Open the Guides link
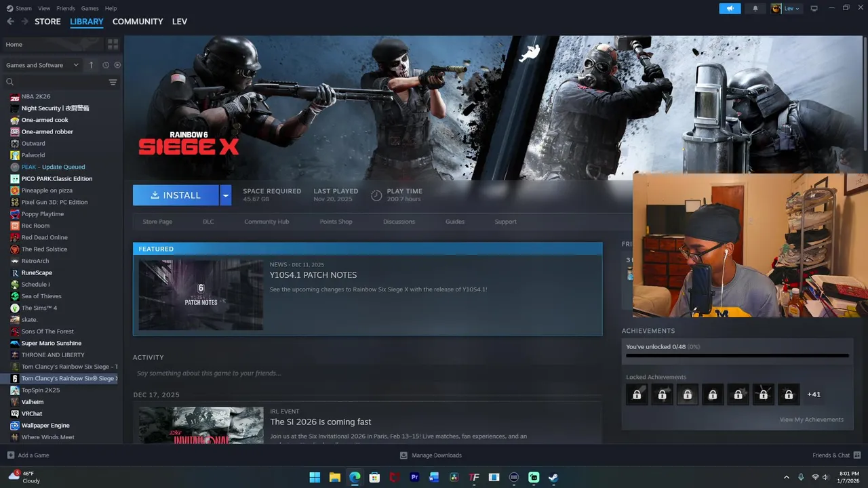 [x=455, y=222]
